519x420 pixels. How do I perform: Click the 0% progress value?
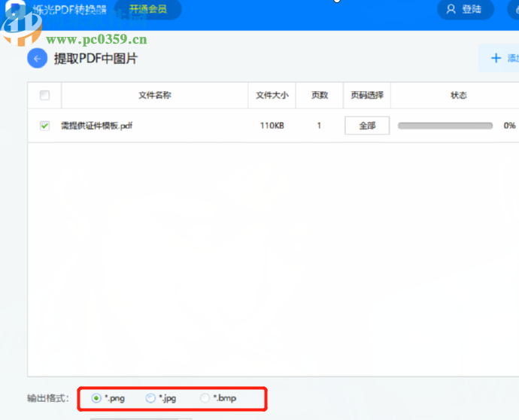tap(510, 126)
